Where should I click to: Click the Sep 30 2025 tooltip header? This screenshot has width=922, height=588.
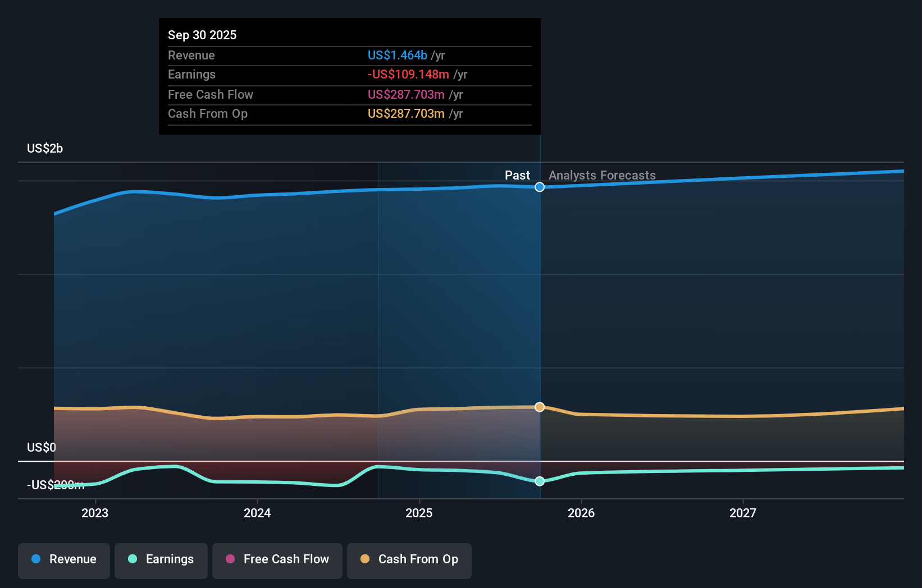click(x=202, y=34)
